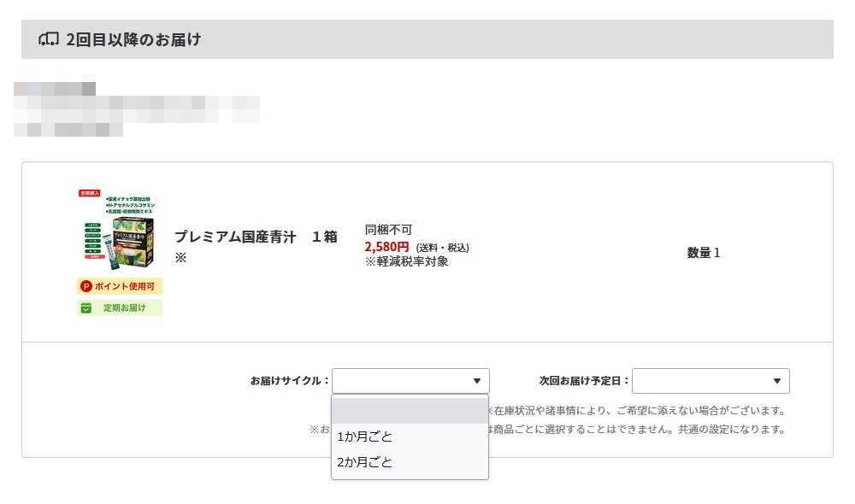Click the 次回お届け予定日 dropdown arrow
Viewport: 855px width, 504px height.
point(777,381)
